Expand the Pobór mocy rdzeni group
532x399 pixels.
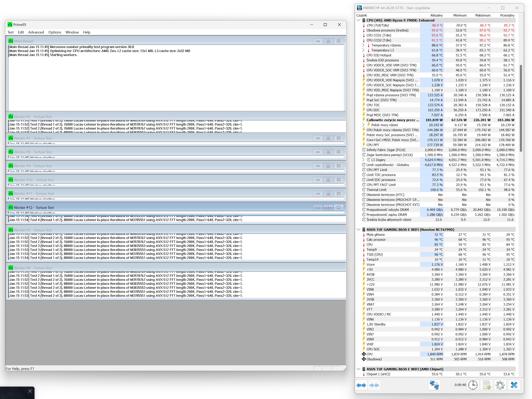pos(363,125)
